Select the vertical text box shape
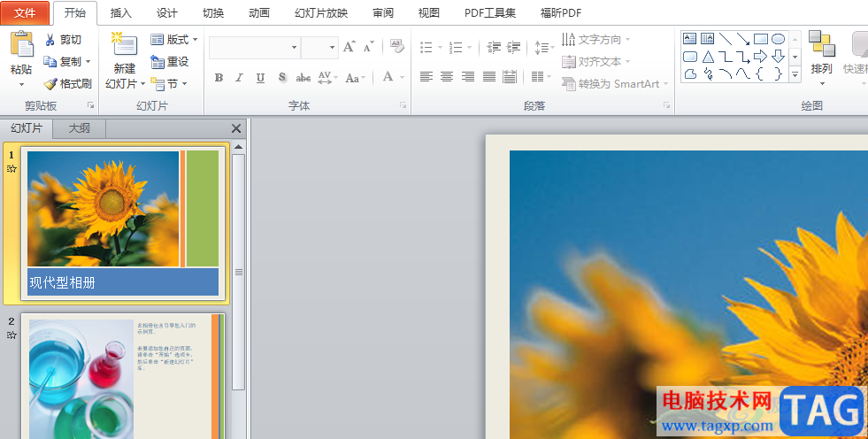Viewport: 868px width, 439px height. (708, 39)
